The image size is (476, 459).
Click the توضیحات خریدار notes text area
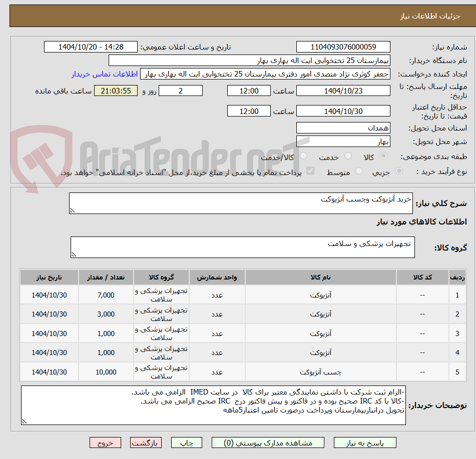(213, 405)
